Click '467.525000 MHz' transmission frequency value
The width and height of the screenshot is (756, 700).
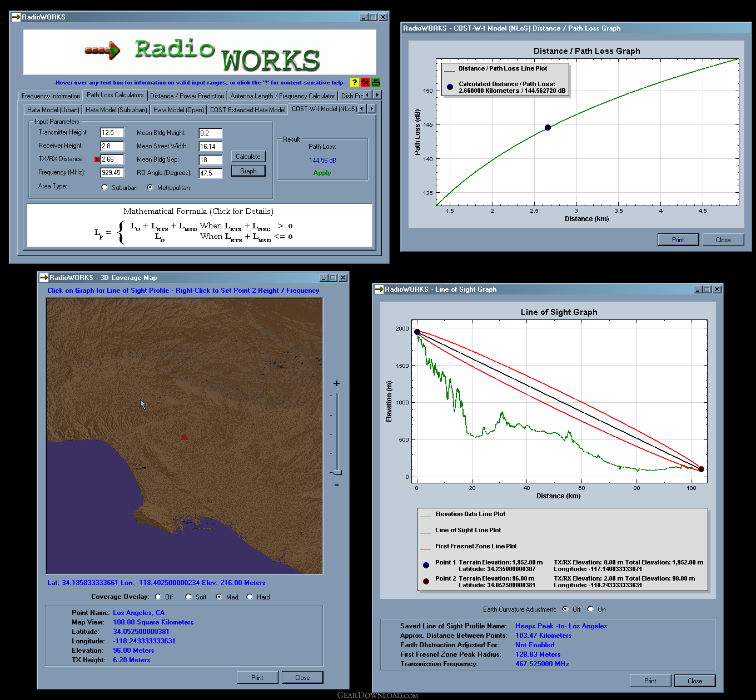click(x=542, y=664)
